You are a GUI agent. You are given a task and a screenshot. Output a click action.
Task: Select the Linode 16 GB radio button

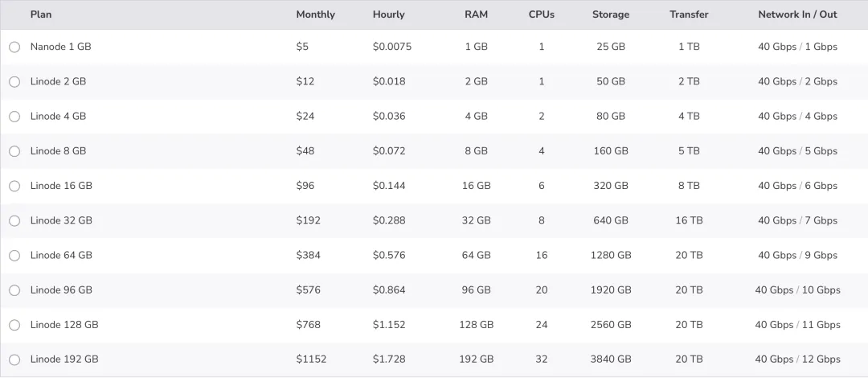point(14,186)
